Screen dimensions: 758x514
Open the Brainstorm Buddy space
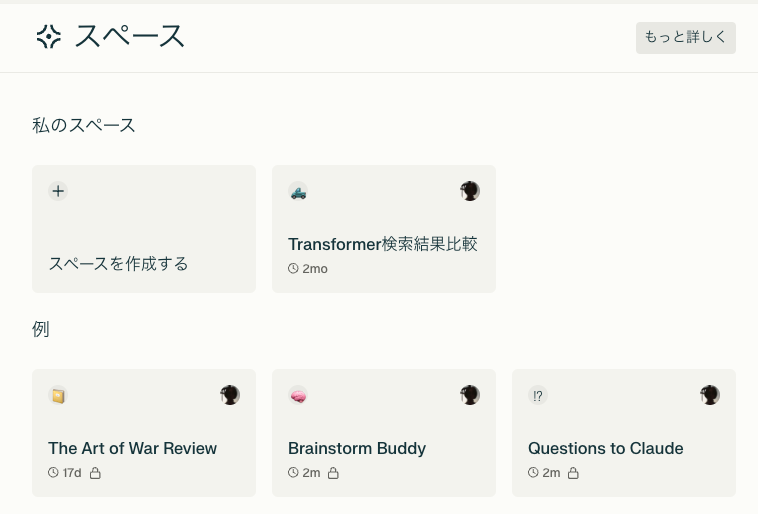click(x=357, y=448)
